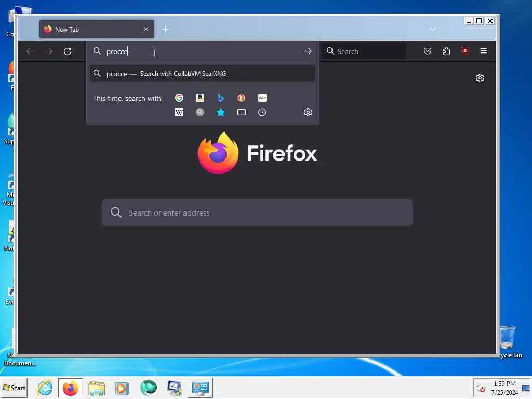This screenshot has height=399, width=532.
Task: Open the Windows Start menu
Action: point(14,388)
